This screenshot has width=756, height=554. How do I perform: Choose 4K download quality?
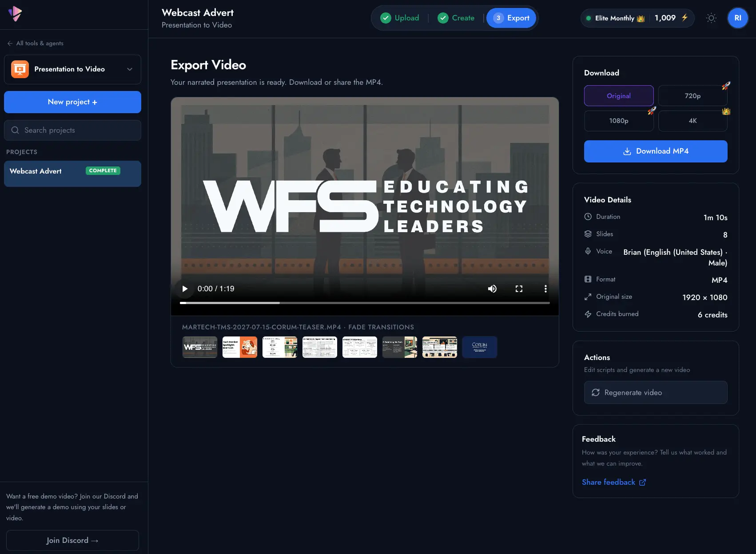[693, 121]
